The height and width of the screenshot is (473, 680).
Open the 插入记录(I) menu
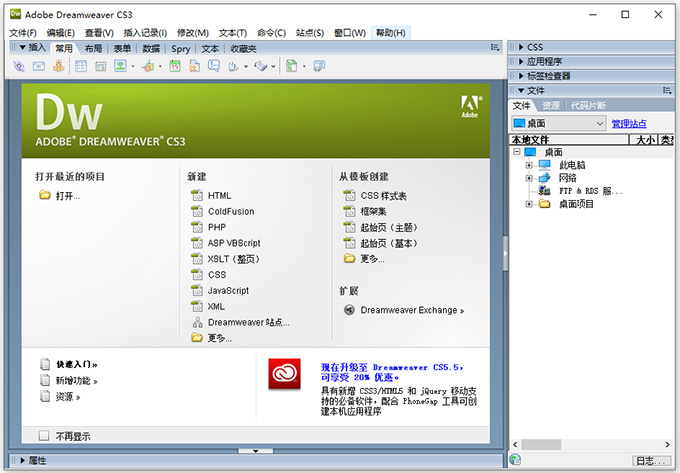pos(145,33)
